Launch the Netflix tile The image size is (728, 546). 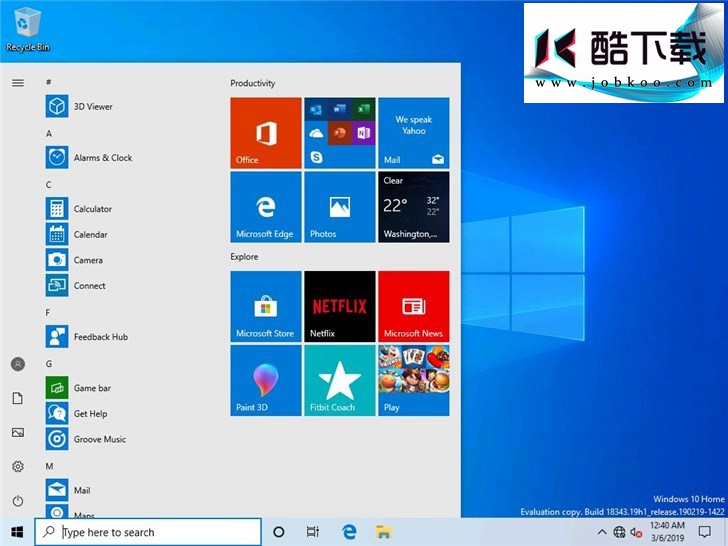point(340,306)
